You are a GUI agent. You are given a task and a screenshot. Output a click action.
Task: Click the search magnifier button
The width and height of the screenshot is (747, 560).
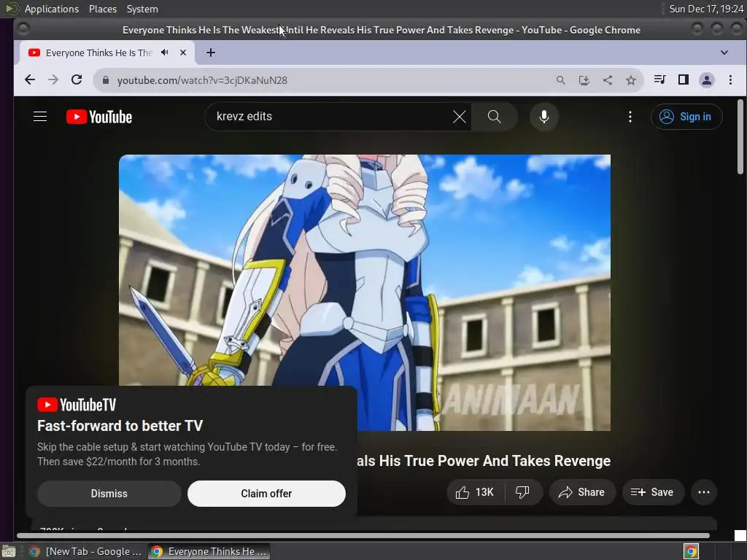494,117
